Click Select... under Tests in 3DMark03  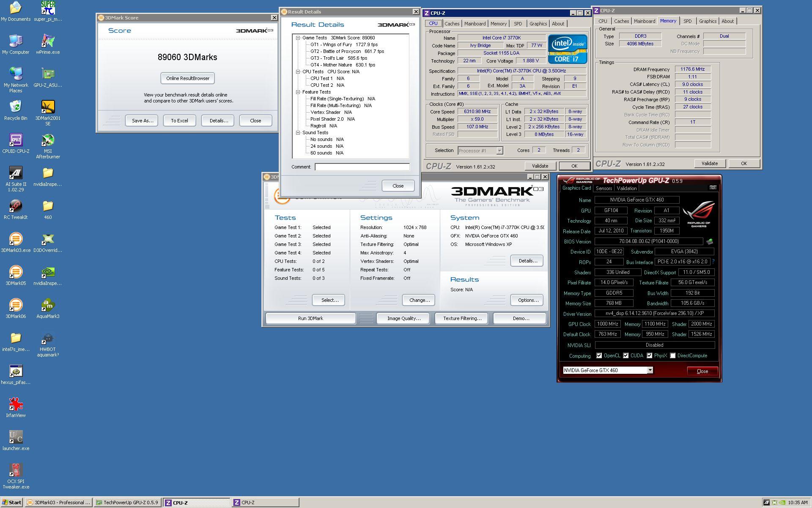(x=329, y=300)
